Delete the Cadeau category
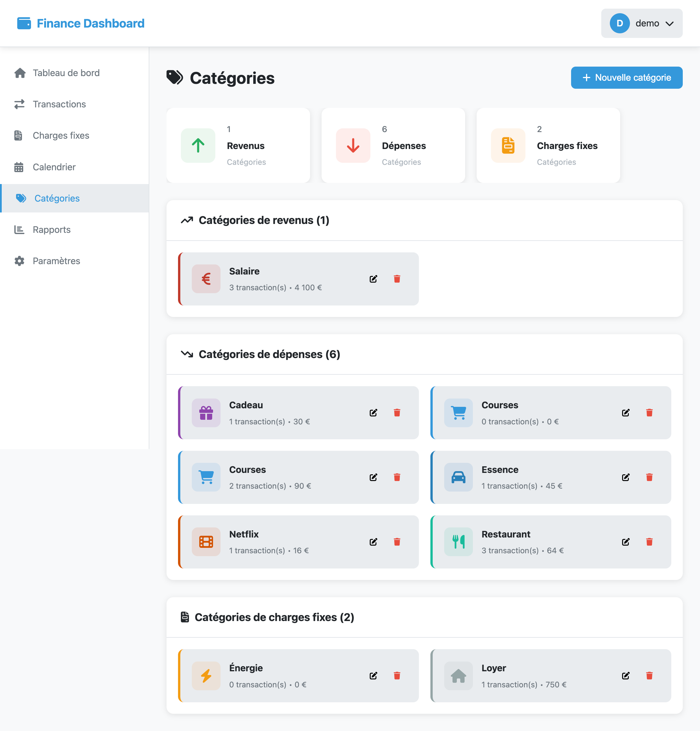Image resolution: width=700 pixels, height=731 pixels. [397, 413]
